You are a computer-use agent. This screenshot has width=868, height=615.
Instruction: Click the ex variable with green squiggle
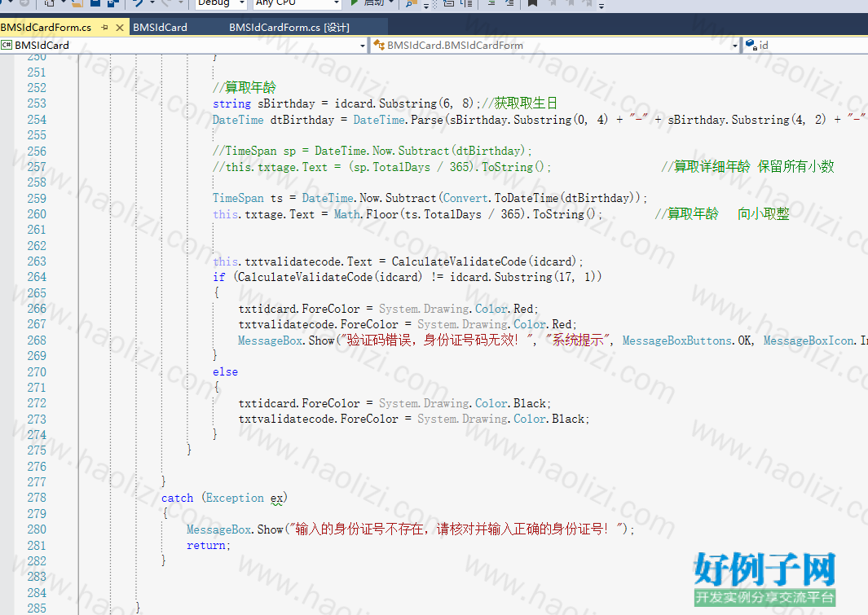[277, 499]
